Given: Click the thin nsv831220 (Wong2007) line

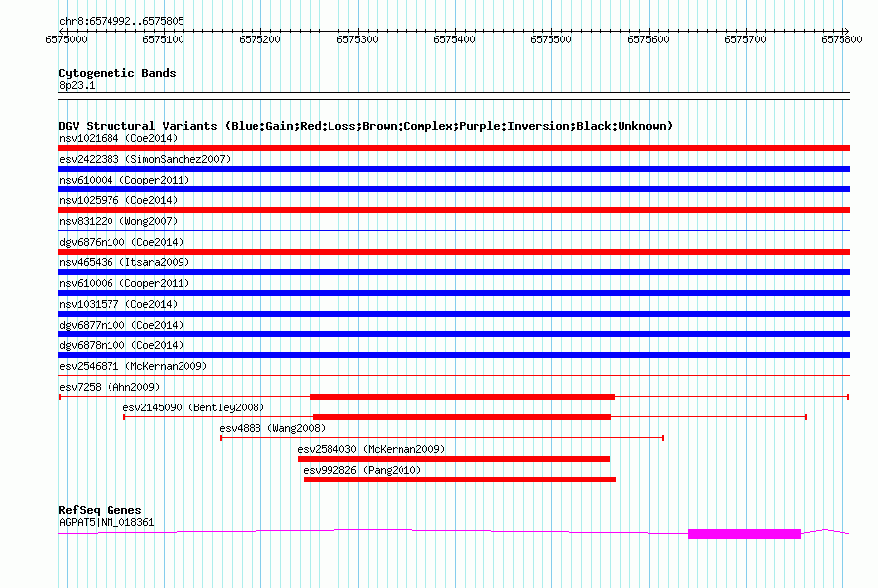Looking at the screenshot, I should coord(454,230).
